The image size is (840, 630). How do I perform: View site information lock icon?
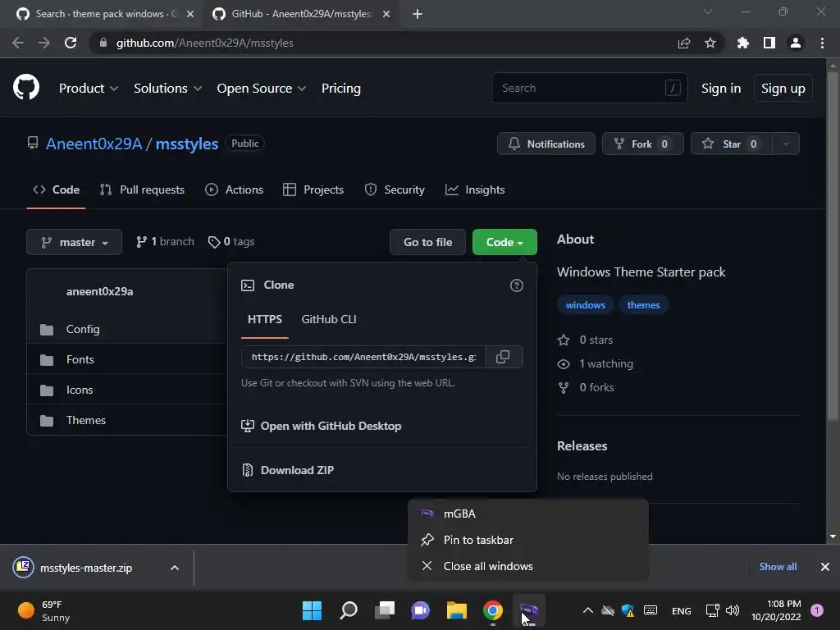tap(103, 43)
